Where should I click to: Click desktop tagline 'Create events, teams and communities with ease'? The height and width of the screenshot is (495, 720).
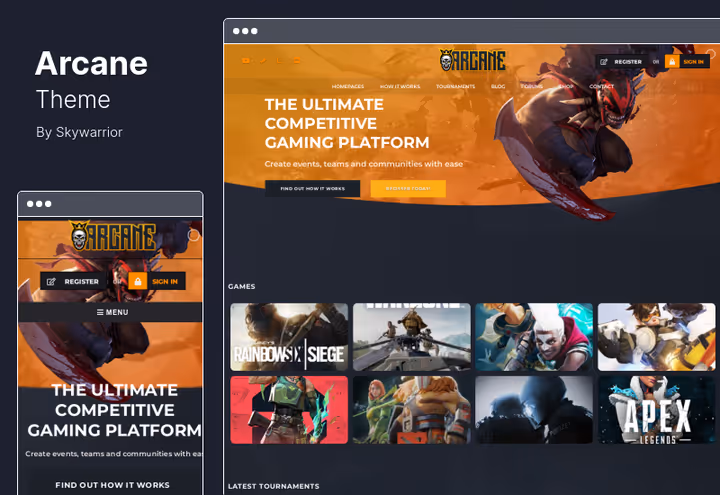(364, 164)
